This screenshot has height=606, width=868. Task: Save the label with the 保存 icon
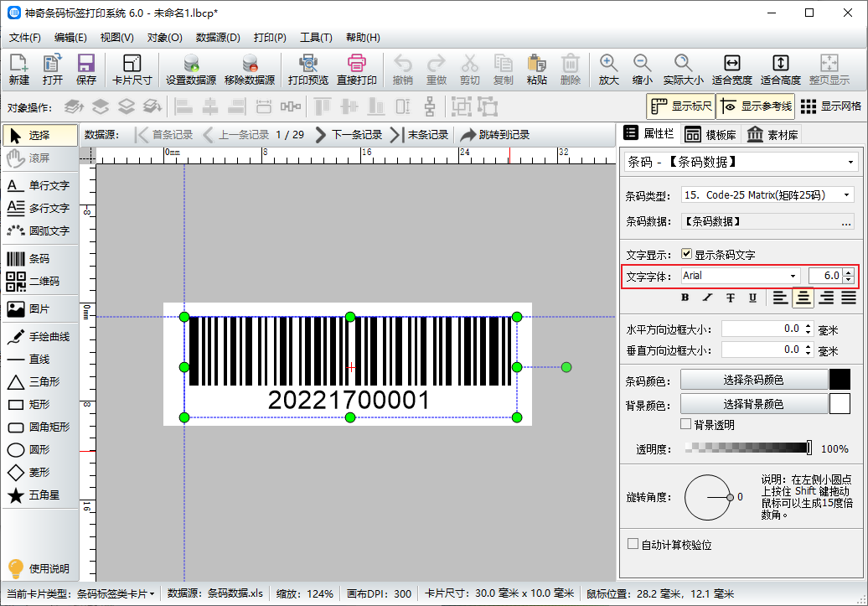(x=86, y=70)
